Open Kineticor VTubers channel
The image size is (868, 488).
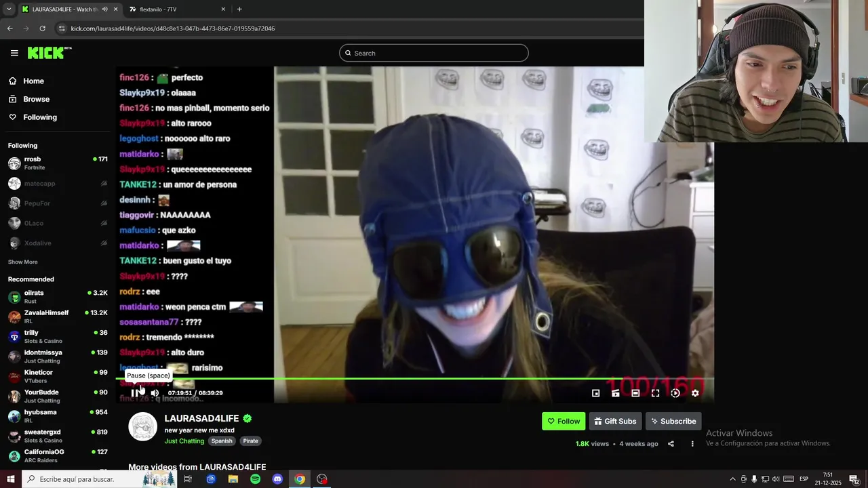point(58,376)
